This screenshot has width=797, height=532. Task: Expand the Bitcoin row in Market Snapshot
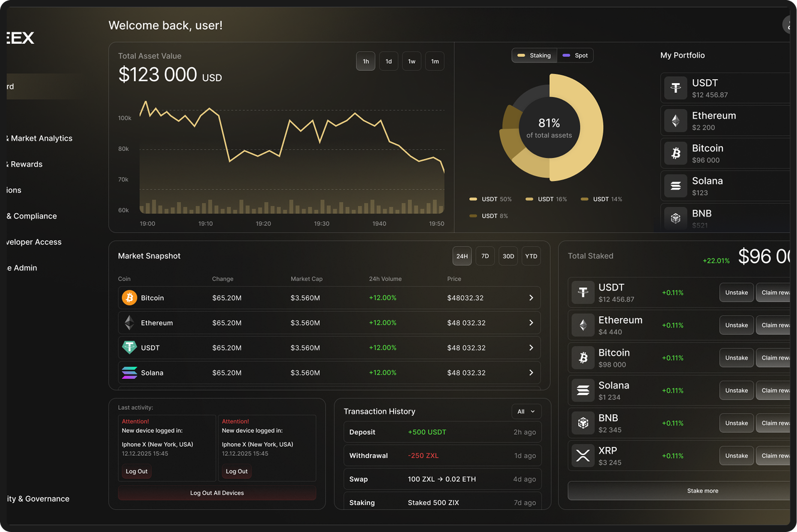coord(530,297)
